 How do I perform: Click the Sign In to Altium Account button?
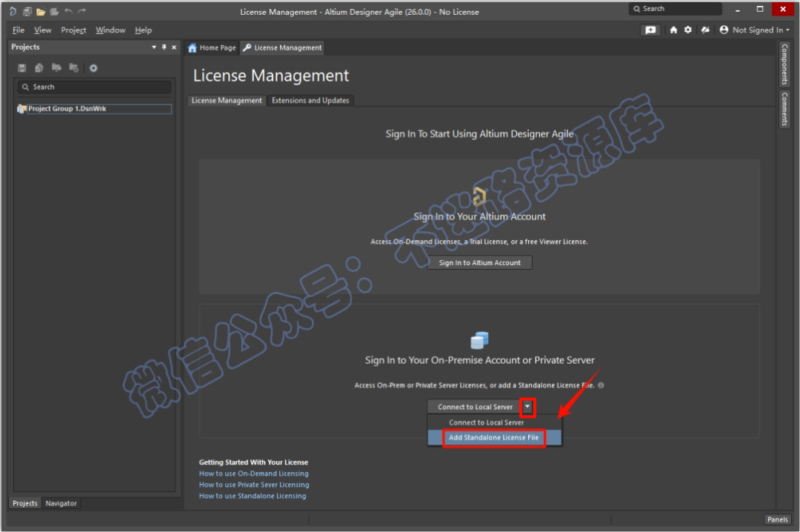tap(479, 263)
